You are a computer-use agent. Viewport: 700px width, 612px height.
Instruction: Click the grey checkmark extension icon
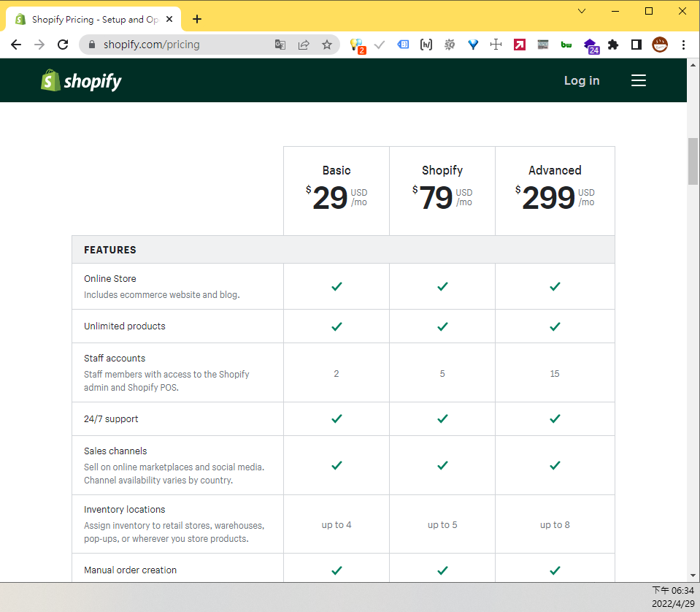tap(380, 45)
